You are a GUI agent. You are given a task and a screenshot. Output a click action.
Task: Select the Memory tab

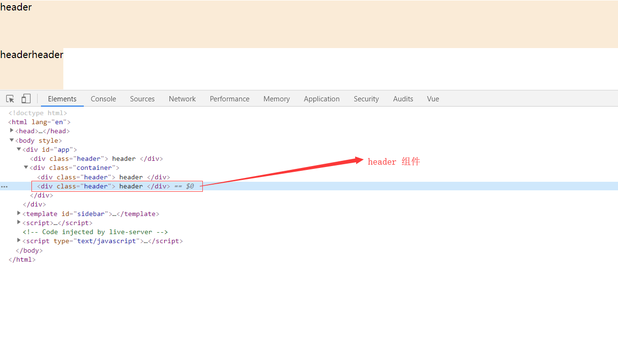pyautogui.click(x=277, y=98)
